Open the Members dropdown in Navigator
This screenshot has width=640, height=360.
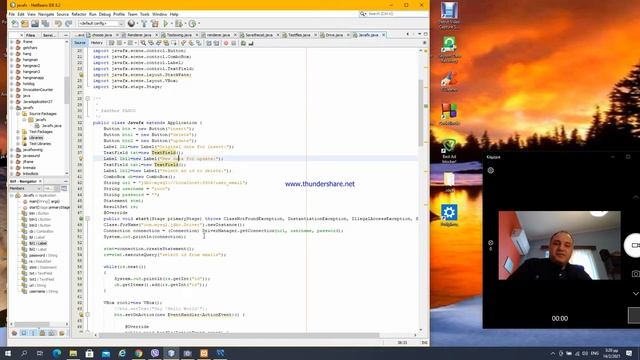[x=25, y=189]
